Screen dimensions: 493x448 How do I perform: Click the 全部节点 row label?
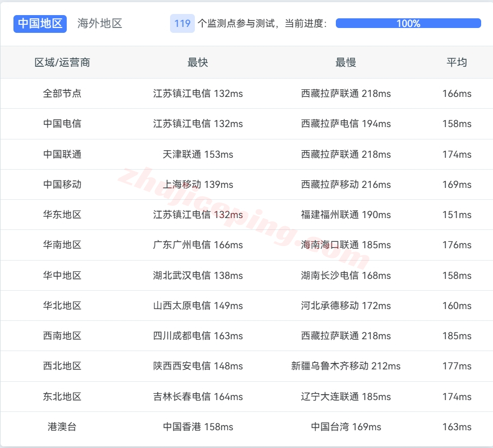(62, 94)
